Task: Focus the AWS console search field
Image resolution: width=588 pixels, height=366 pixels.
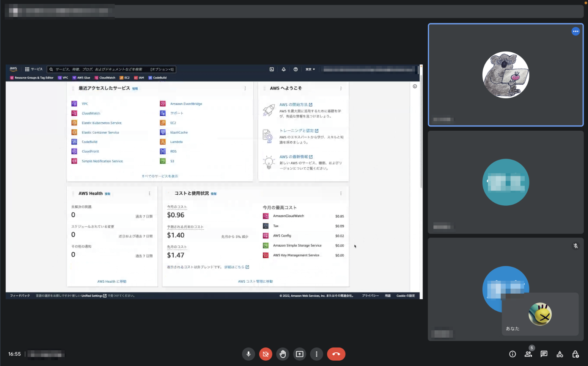Action: [111, 69]
